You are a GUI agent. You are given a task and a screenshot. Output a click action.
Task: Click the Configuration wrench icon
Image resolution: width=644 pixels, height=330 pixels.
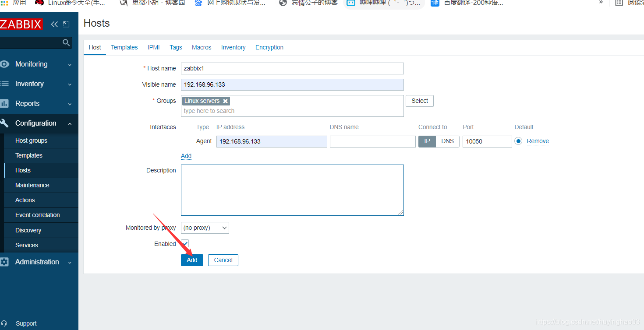[x=4, y=123]
